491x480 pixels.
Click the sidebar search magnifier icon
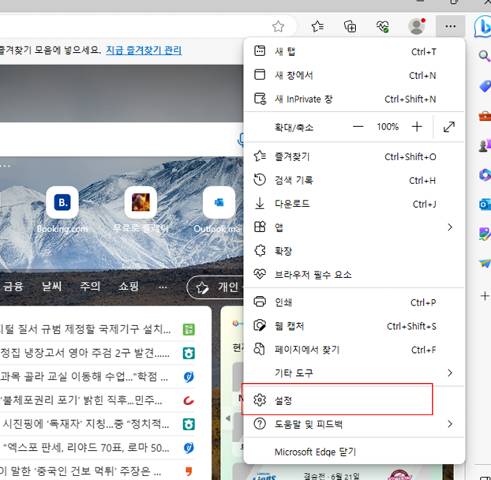tap(484, 56)
